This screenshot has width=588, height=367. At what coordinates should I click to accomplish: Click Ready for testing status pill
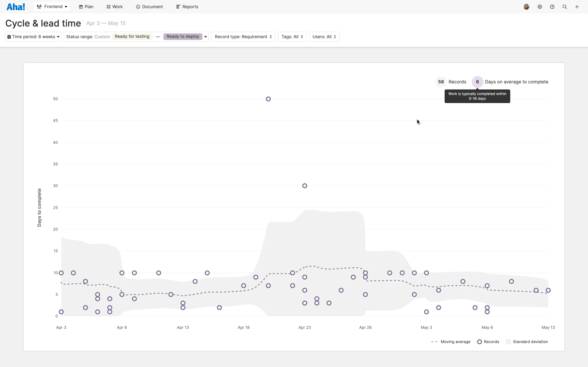pos(132,36)
